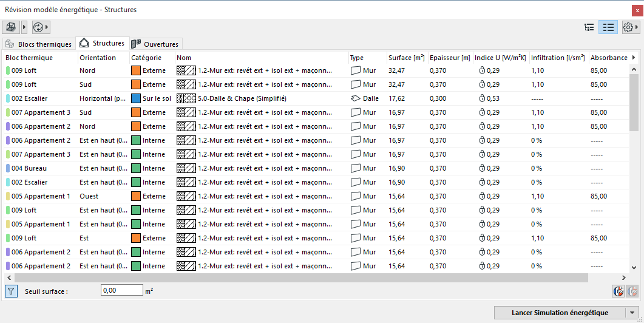Click the Indice U column header
The image size is (644, 323).
[x=501, y=58]
